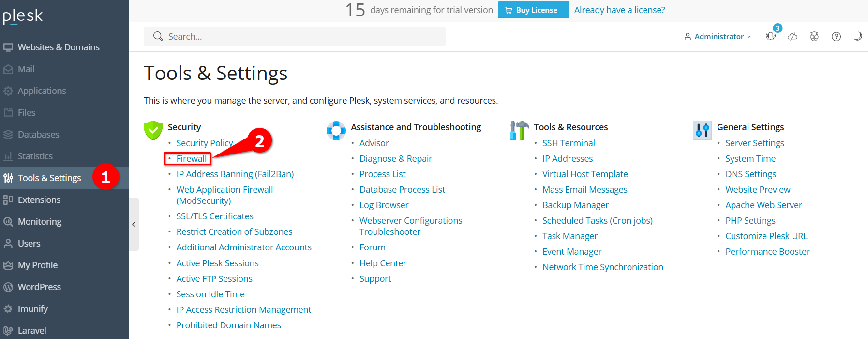868x339 pixels.
Task: Open SSL/TLS Certificates link
Action: 215,216
